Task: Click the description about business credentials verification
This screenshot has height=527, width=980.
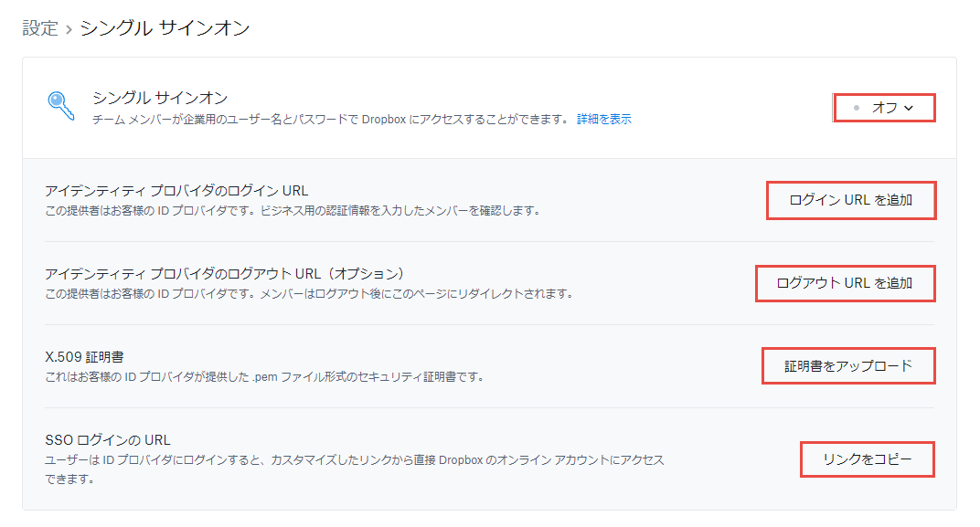Action: tap(293, 211)
